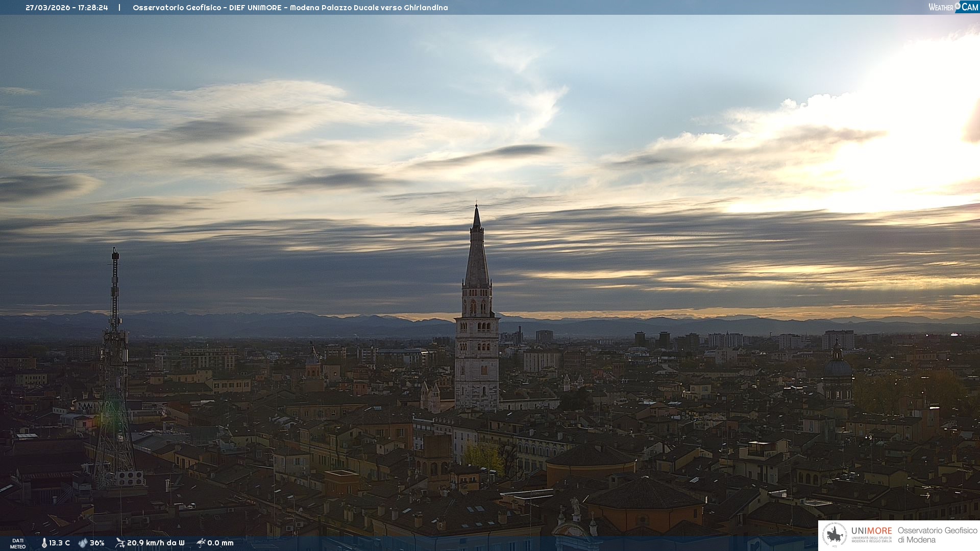Click the UNIMORE wordmark text
The height and width of the screenshot is (551, 980).
point(871,531)
